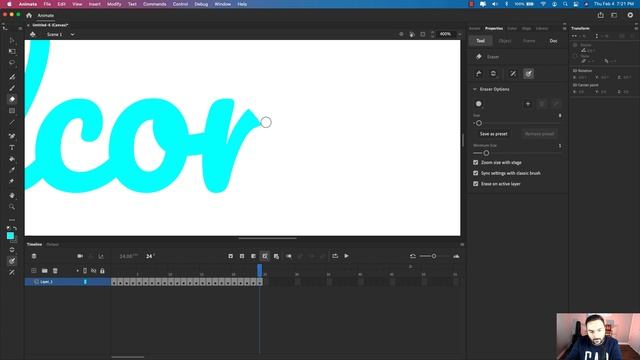Adjust the Minimum Size slider

tap(486, 153)
